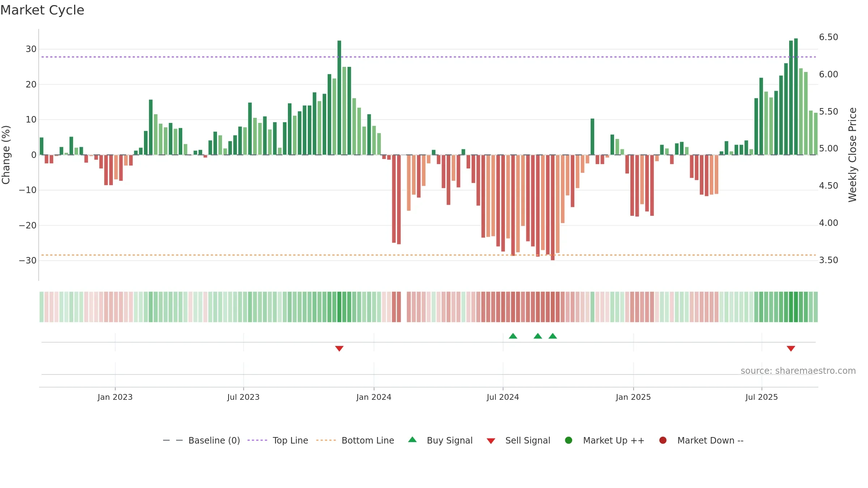Image resolution: width=868 pixels, height=488 pixels.
Task: Click the Jul 2023 axis label
Action: 243,397
